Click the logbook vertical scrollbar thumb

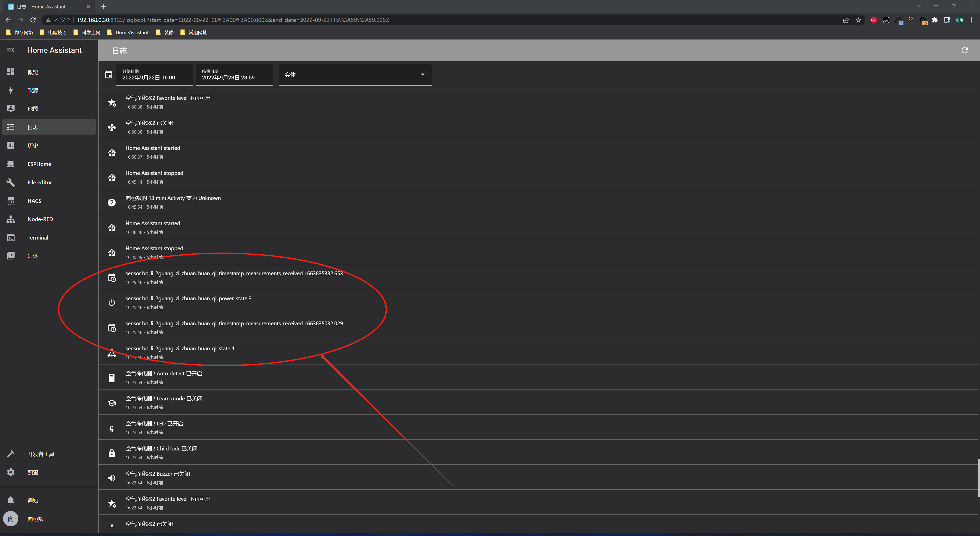pyautogui.click(x=978, y=478)
